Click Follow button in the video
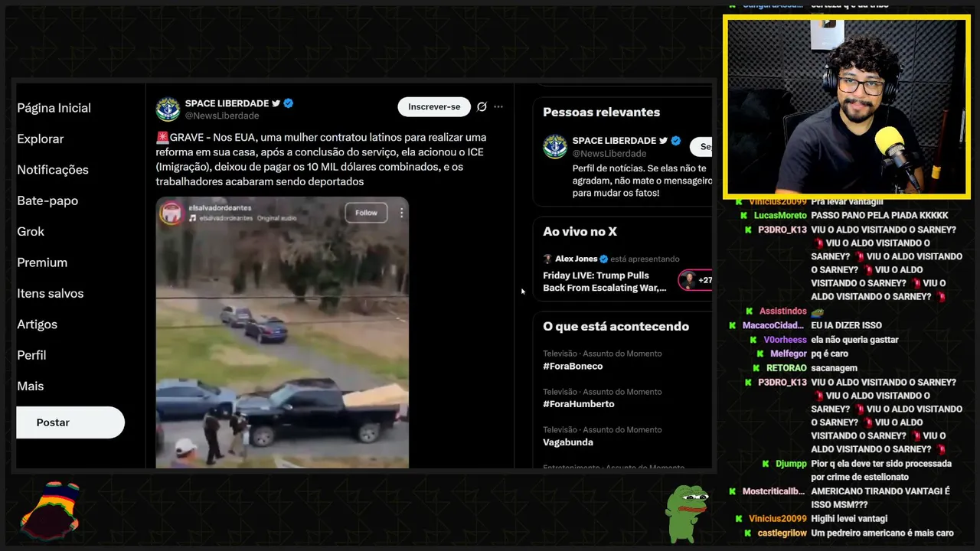Image resolution: width=980 pixels, height=551 pixels. (x=366, y=213)
